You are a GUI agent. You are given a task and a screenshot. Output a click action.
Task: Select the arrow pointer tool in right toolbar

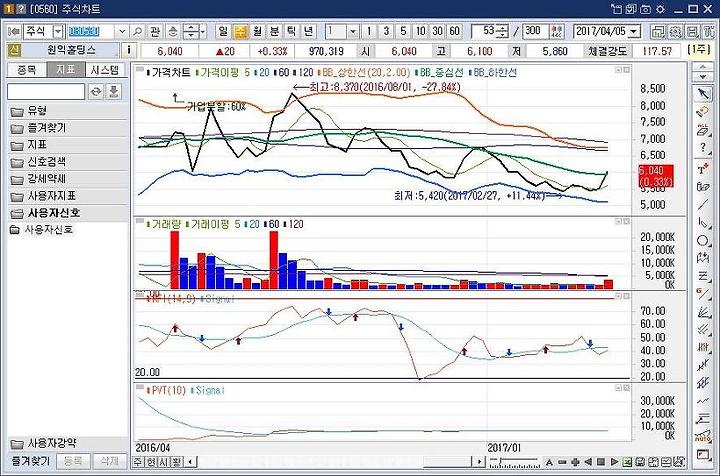tap(703, 94)
